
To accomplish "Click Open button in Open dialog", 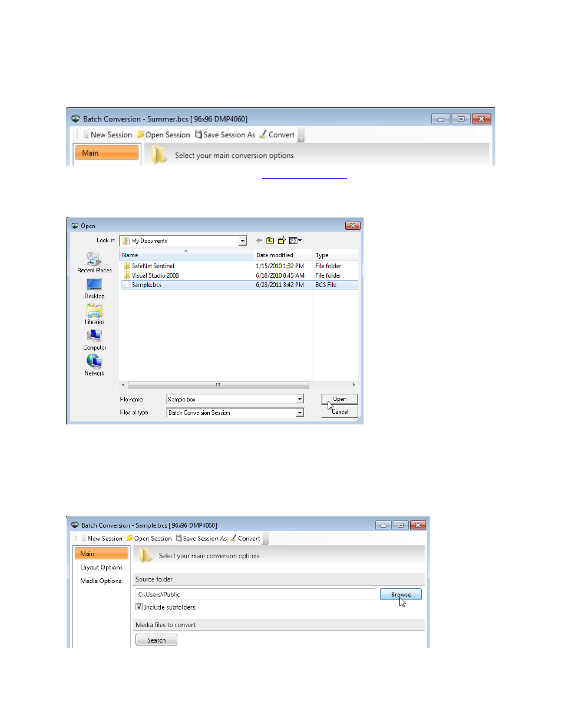I will 339,399.
